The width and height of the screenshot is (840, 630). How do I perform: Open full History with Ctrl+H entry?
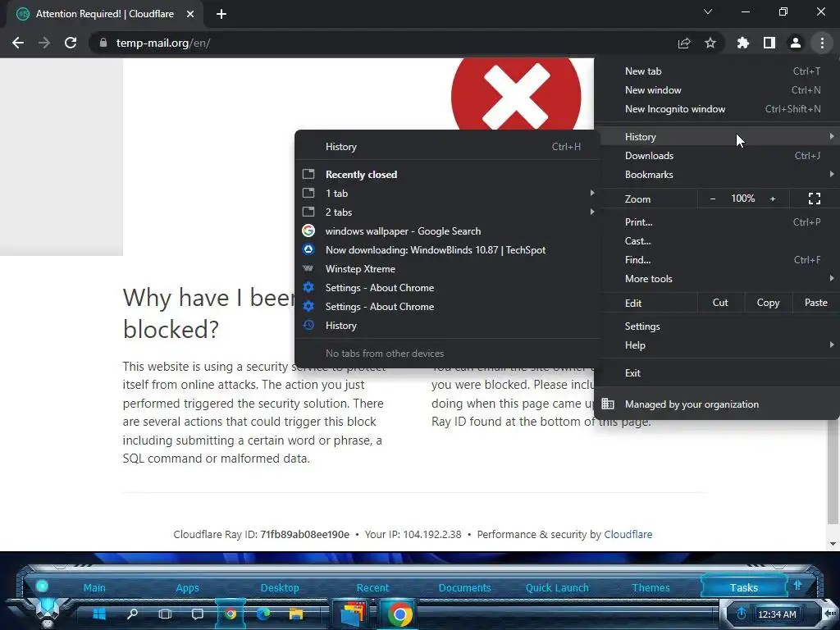point(447,147)
